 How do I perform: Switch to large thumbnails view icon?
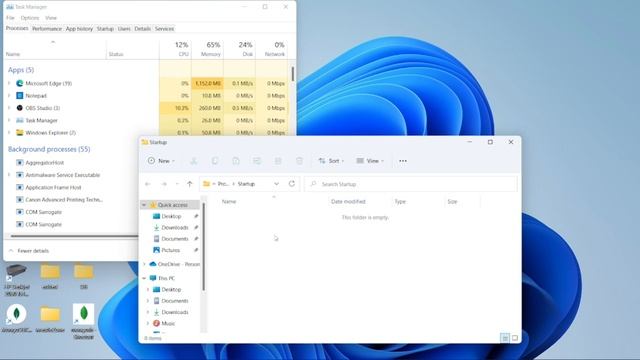point(515,338)
